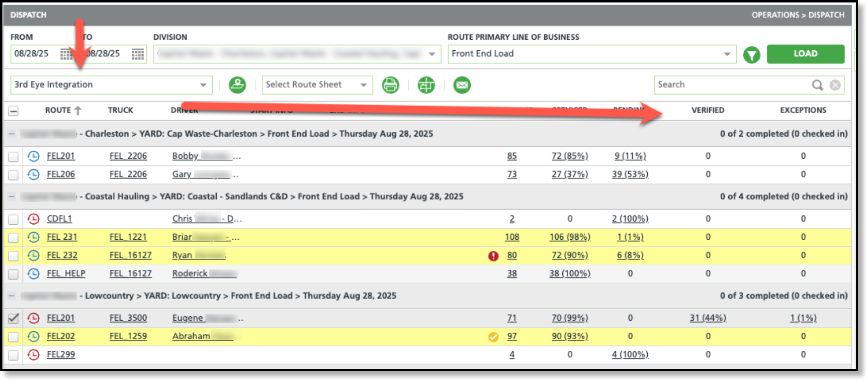Open truck link FEL_1221
868x381 pixels.
128,237
